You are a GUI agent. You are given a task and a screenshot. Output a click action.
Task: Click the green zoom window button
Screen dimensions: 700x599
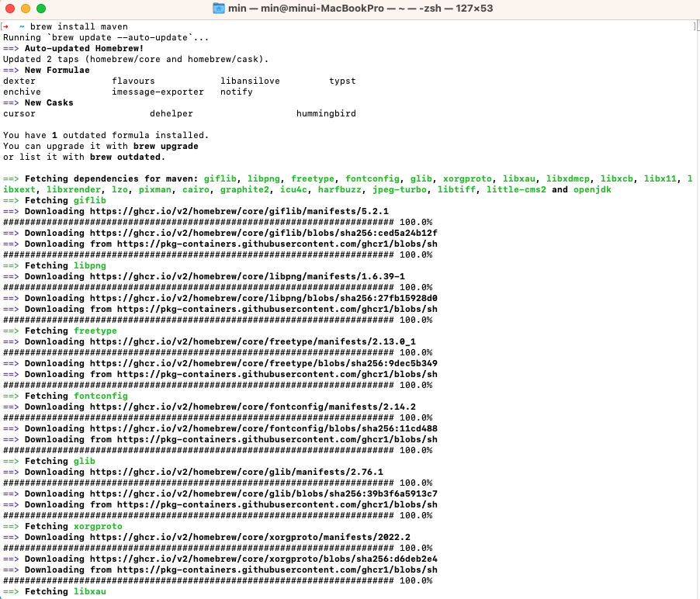tap(41, 8)
